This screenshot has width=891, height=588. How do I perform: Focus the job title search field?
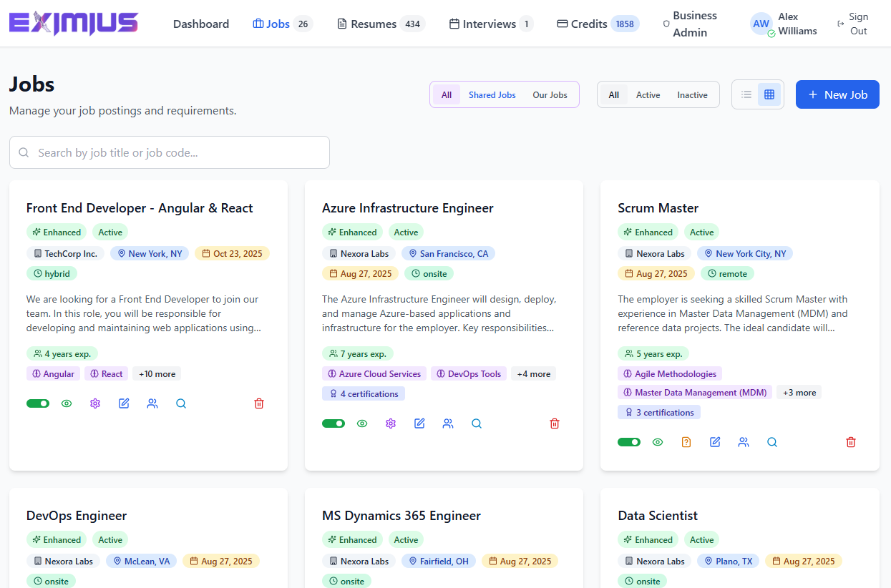170,152
